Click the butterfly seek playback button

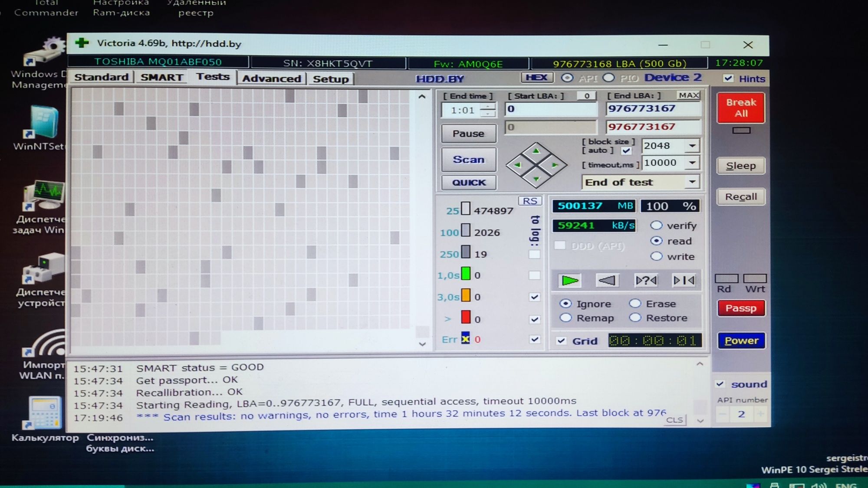(684, 281)
